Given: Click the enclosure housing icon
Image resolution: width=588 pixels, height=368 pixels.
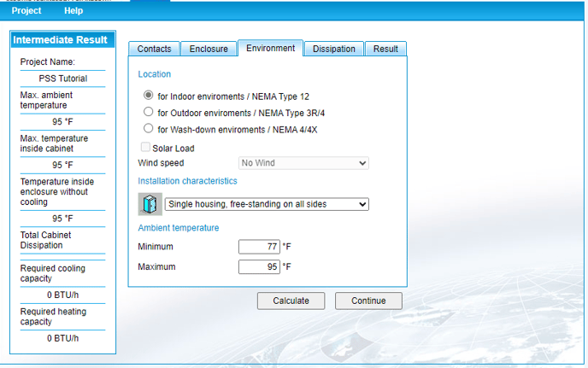Looking at the screenshot, I should (150, 204).
